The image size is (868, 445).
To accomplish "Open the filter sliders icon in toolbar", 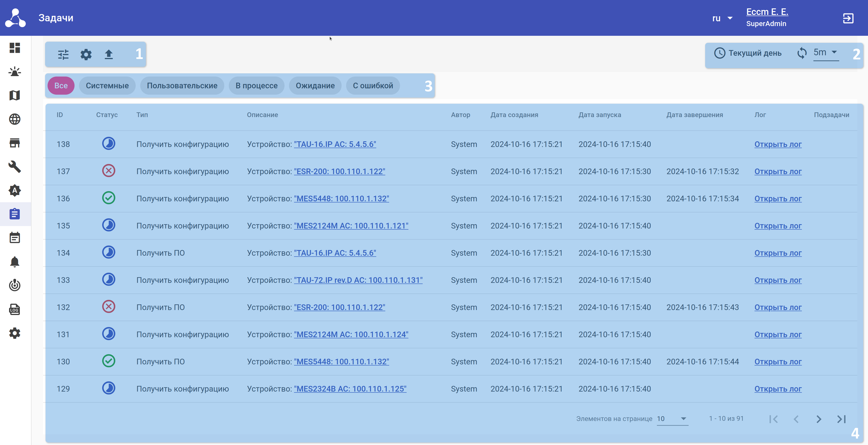I will click(x=63, y=54).
